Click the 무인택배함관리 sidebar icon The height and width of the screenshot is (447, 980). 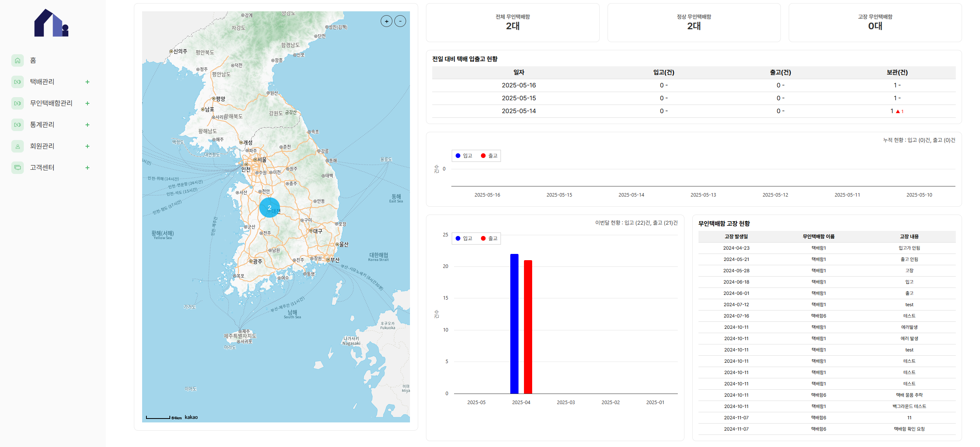tap(18, 103)
